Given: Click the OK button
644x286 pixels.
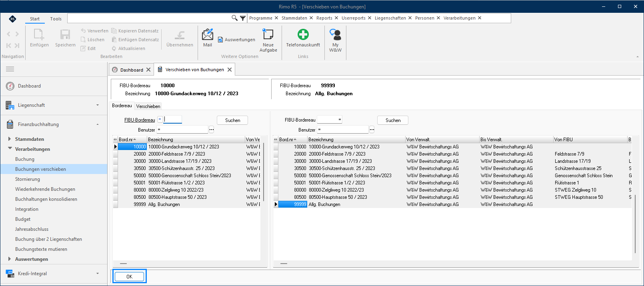Looking at the screenshot, I should (130, 276).
